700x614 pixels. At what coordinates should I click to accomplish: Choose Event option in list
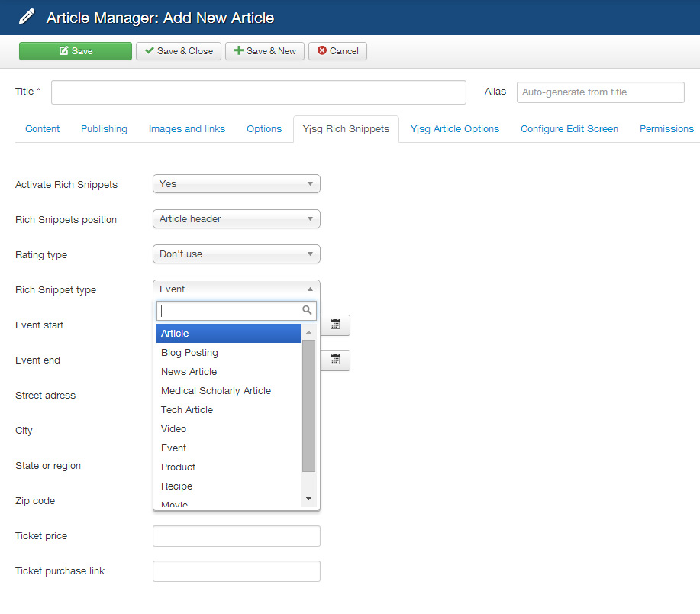228,448
